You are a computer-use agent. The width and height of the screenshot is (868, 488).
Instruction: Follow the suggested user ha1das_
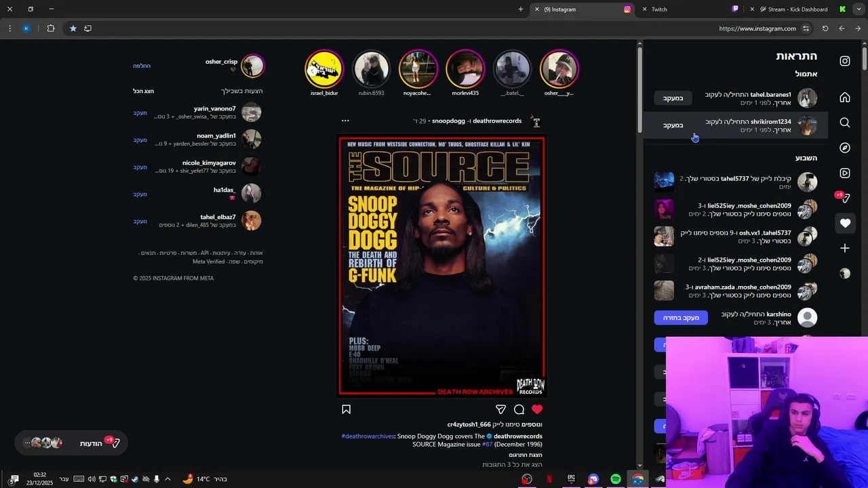(x=140, y=195)
